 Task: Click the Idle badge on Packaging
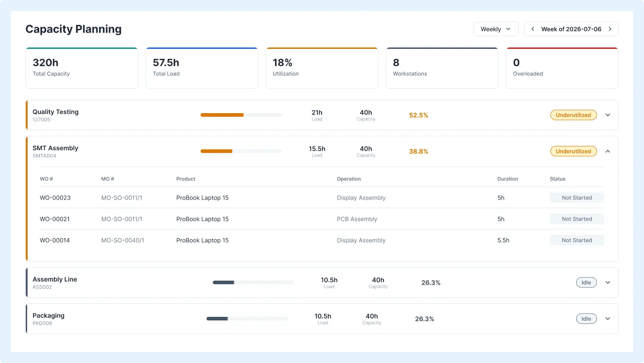(x=586, y=319)
